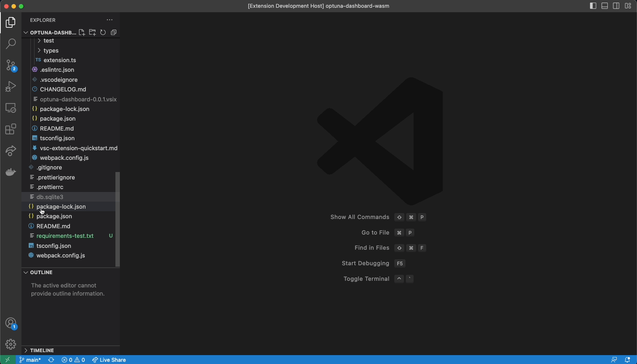Click Go to File label
The width and height of the screenshot is (637, 364).
(375, 233)
